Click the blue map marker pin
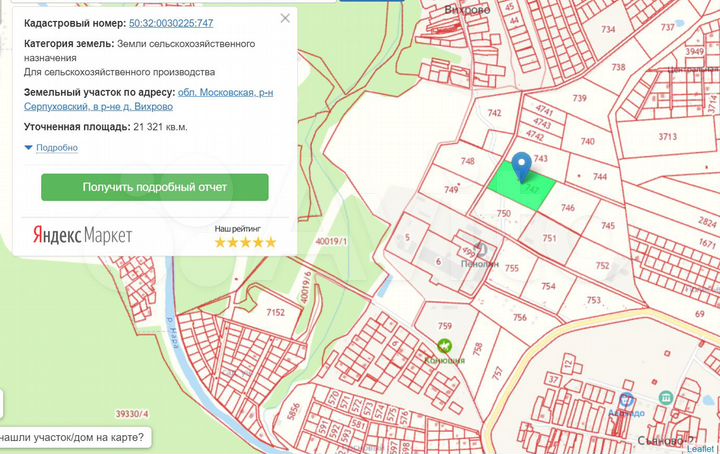Image resolution: width=720 pixels, height=454 pixels. (x=521, y=166)
